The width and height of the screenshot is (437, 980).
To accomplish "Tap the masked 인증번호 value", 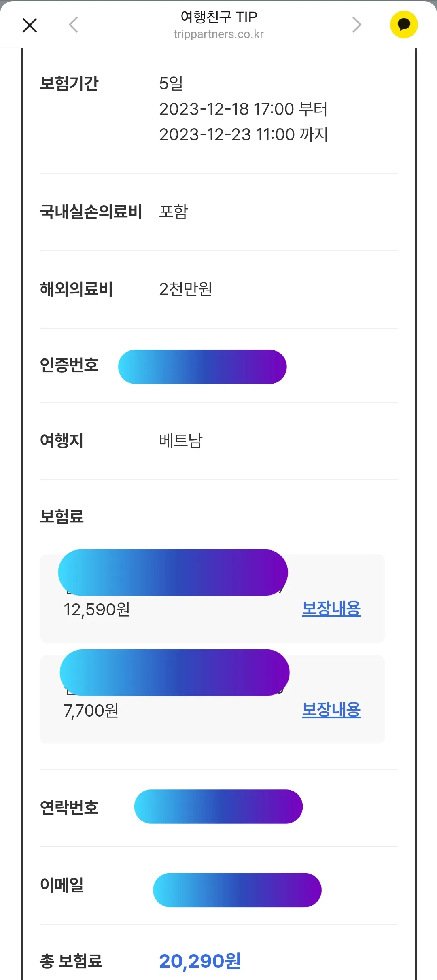I will pos(202,367).
